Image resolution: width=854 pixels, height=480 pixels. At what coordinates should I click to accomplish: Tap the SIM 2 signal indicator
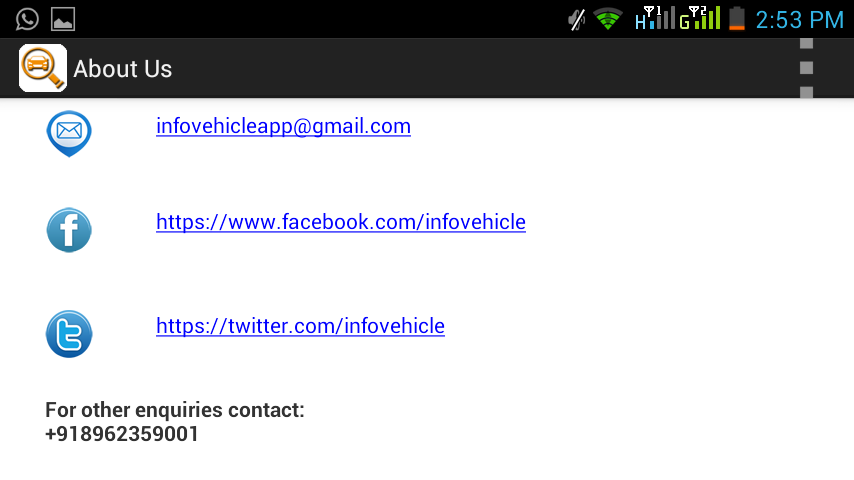pos(700,18)
